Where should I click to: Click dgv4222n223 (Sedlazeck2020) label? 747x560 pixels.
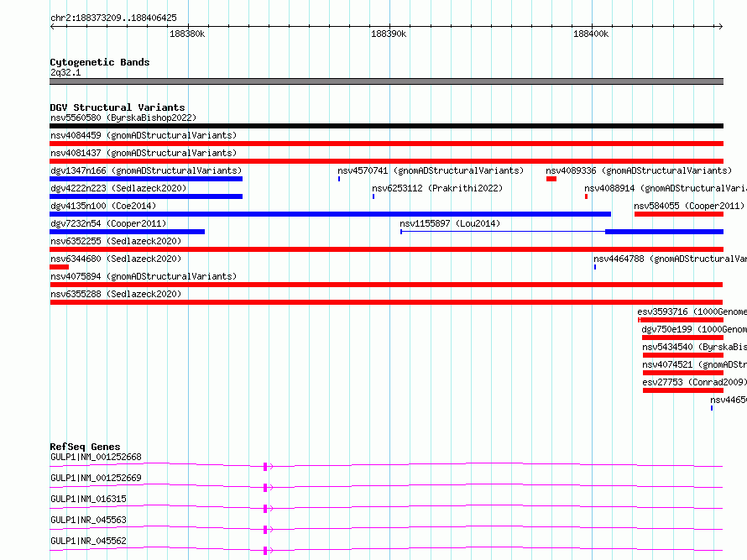[x=118, y=188]
